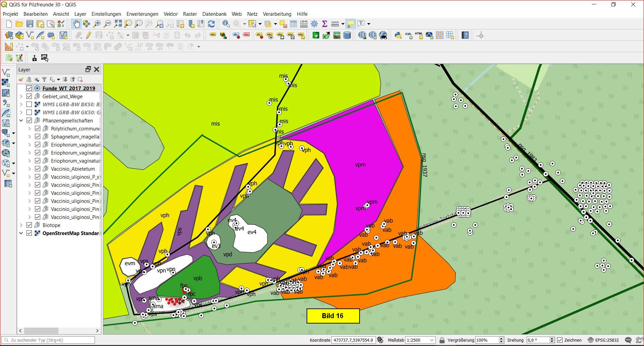The image size is (644, 346).
Task: Expand the Gebiet_und_Wege layer group
Action: [21, 97]
